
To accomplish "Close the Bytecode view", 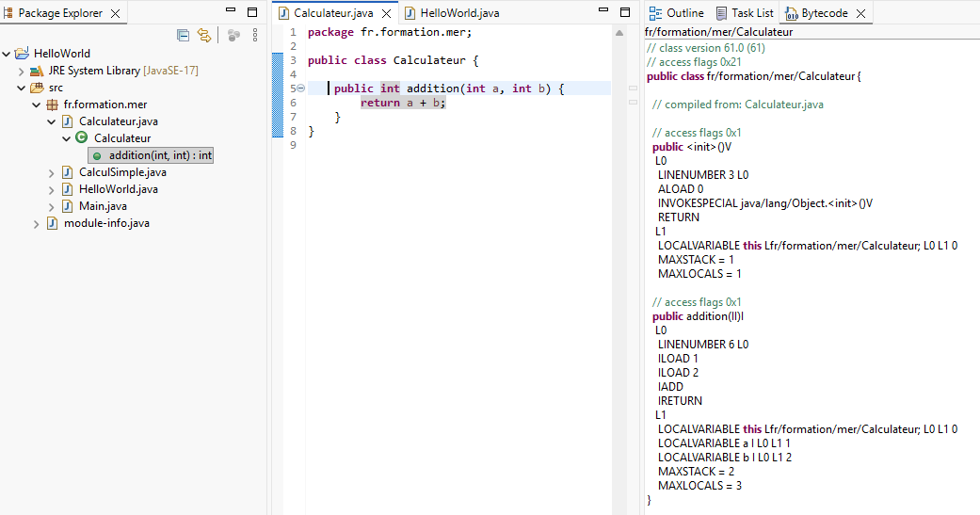I will [x=860, y=13].
